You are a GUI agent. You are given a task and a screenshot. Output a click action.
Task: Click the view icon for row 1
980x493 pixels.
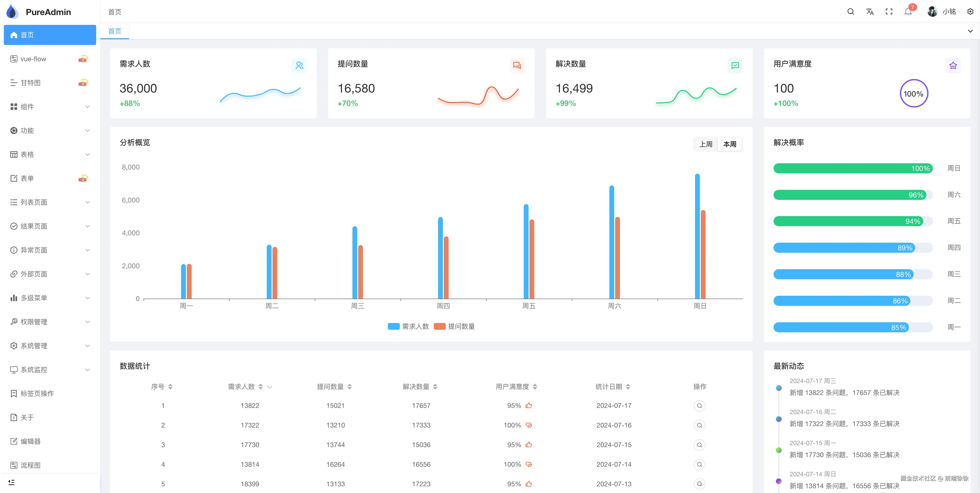[x=699, y=405]
